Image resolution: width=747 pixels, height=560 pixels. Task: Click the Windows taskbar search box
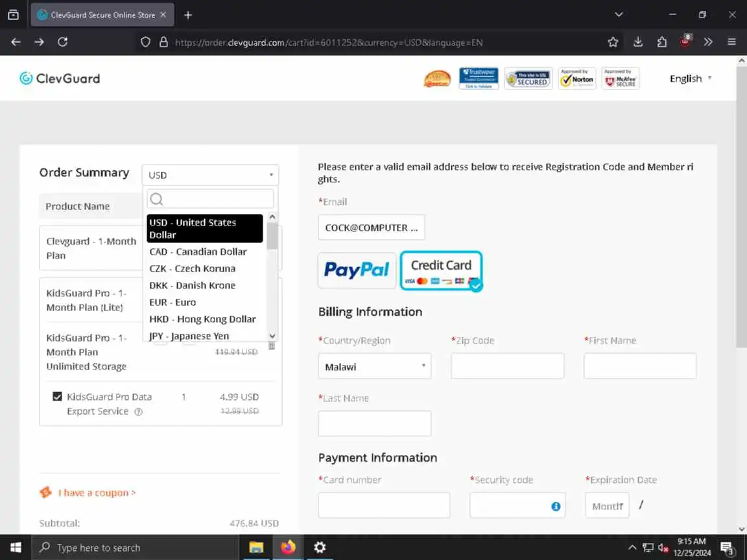coord(135,548)
